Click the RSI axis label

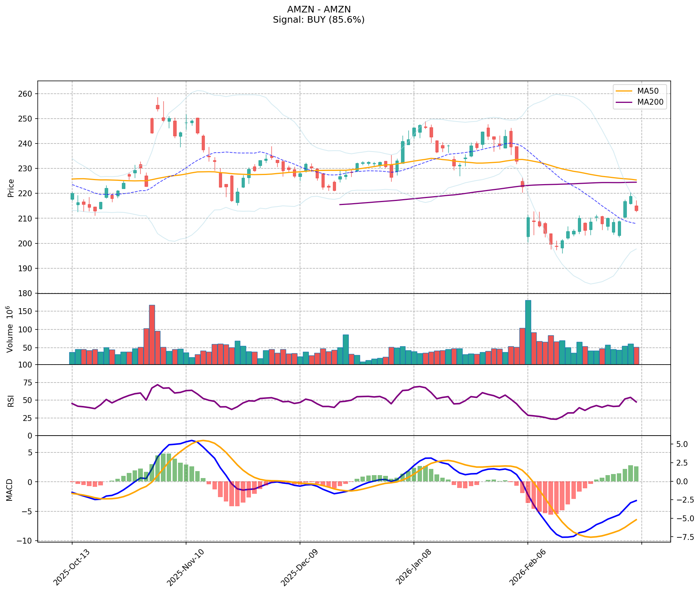11,400
